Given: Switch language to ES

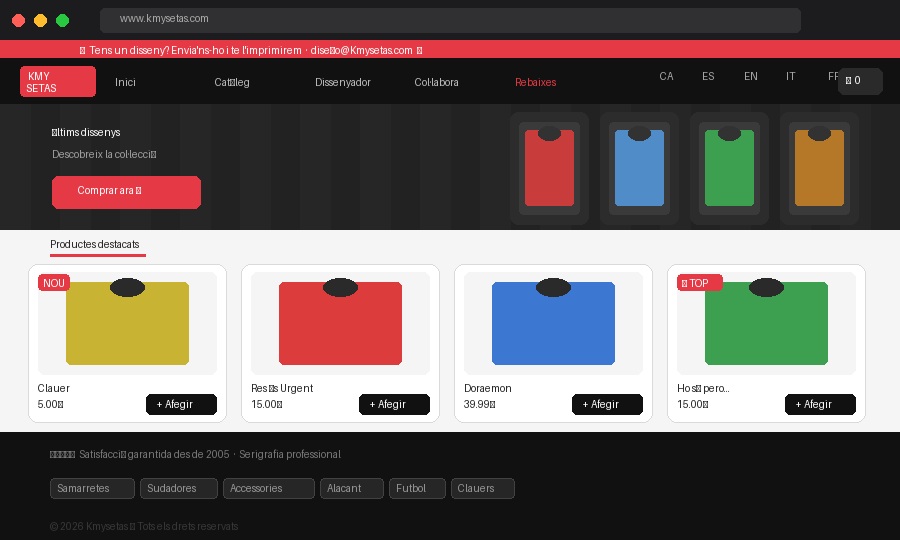Looking at the screenshot, I should [x=708, y=76].
